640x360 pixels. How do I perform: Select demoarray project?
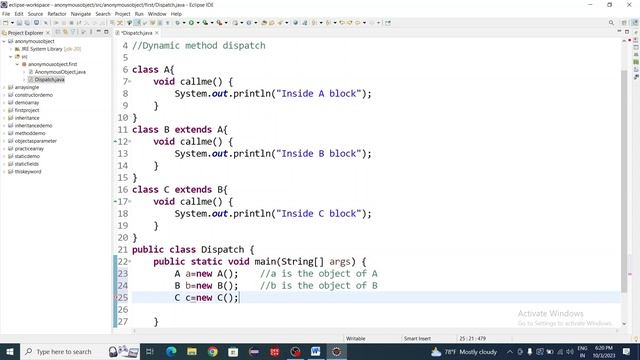[x=27, y=102]
